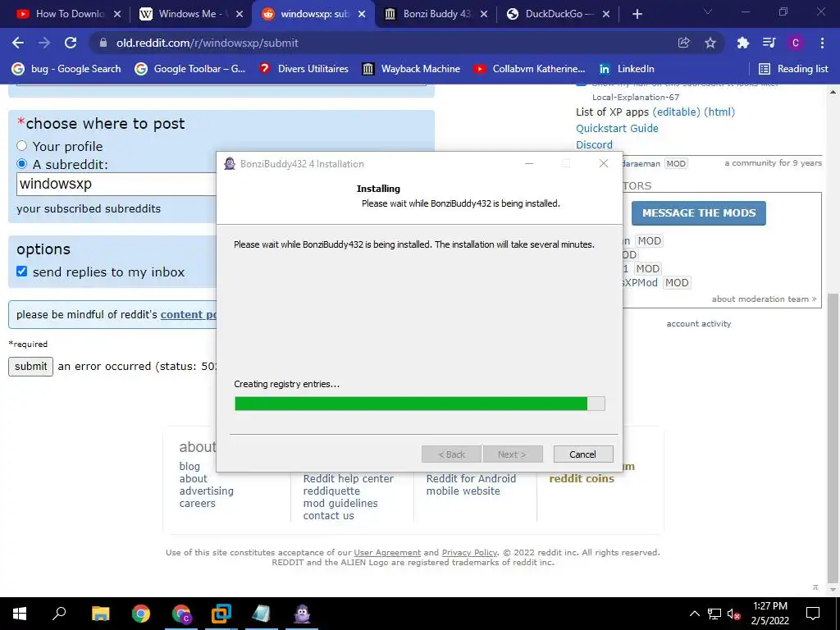Screen dimensions: 840x630
Task: Open the User Agreement link
Action: (x=387, y=552)
